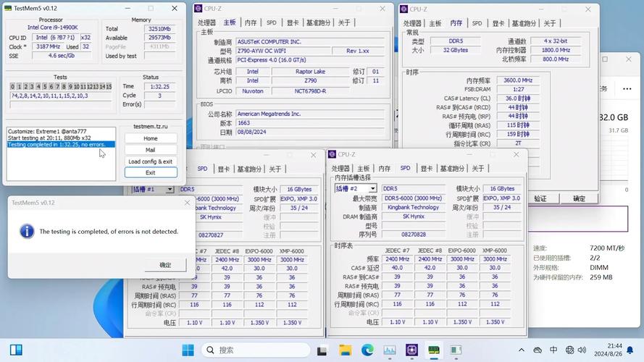Click the BIOS date 08/08/2024 field

pos(310,132)
